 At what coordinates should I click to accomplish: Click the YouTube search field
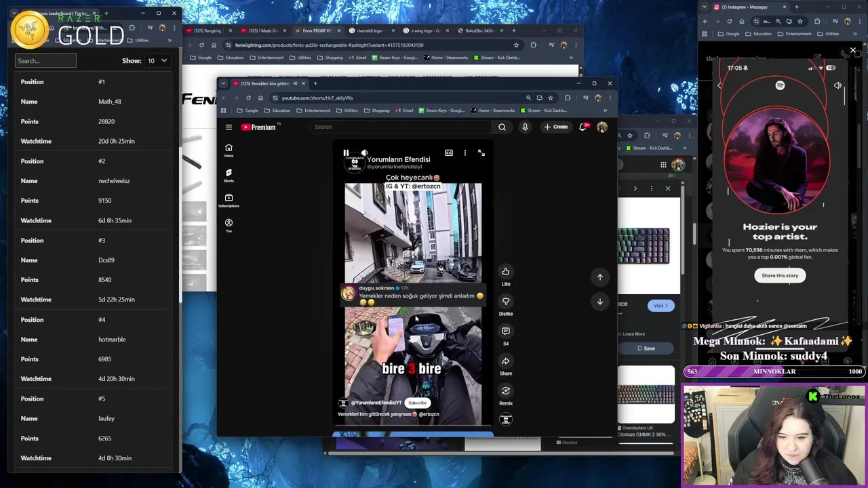401,127
